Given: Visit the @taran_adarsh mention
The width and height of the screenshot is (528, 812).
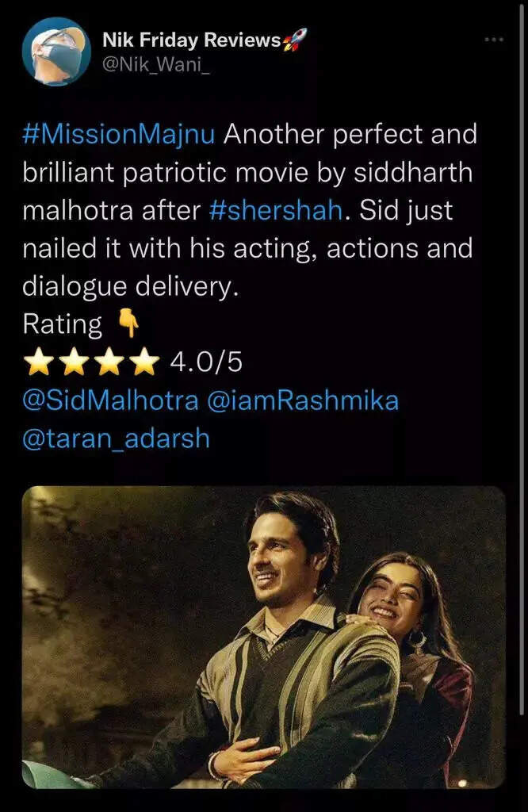Looking at the screenshot, I should tap(116, 439).
